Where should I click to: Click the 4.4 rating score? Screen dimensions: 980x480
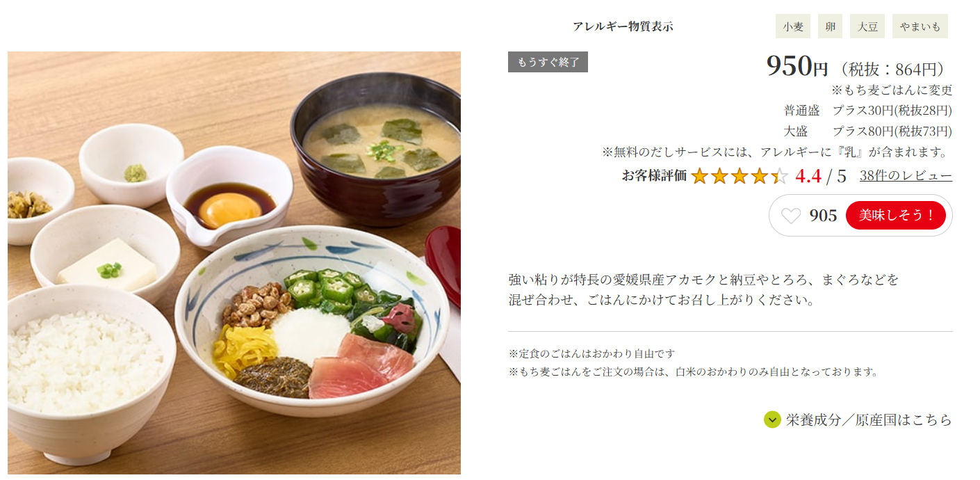[808, 176]
